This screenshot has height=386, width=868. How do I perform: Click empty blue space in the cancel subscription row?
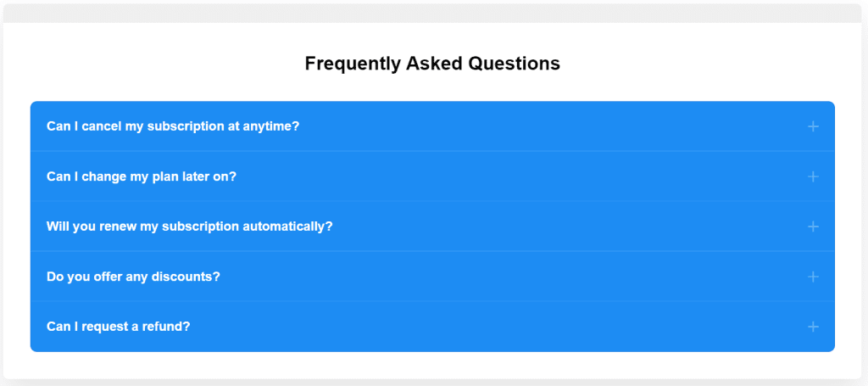[x=551, y=126]
